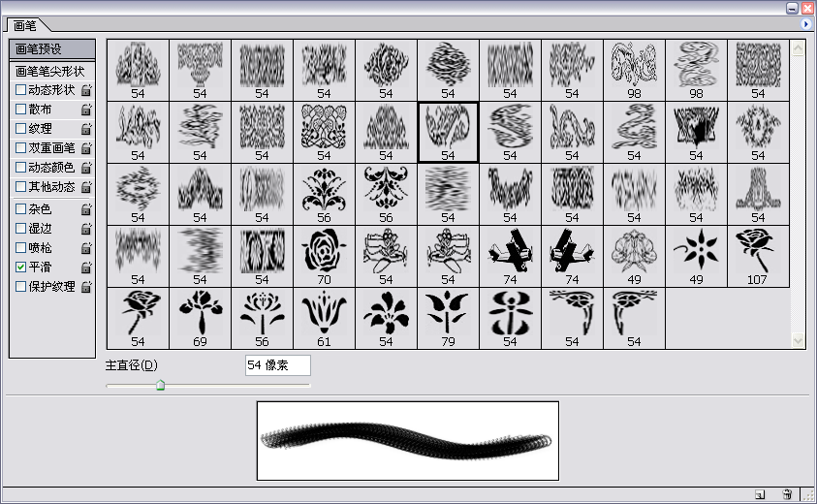Image resolution: width=817 pixels, height=504 pixels.
Task: Toggle the lock icon beside 平滑
Action: pyautogui.click(x=86, y=268)
